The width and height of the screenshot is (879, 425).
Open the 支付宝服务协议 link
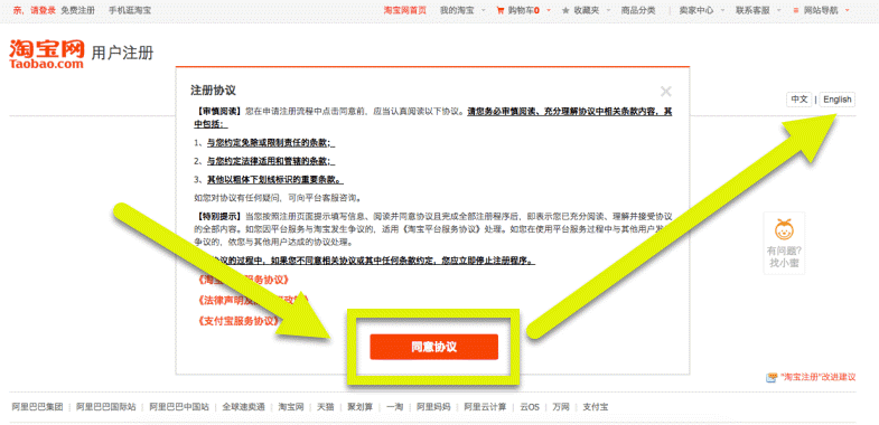click(x=240, y=321)
